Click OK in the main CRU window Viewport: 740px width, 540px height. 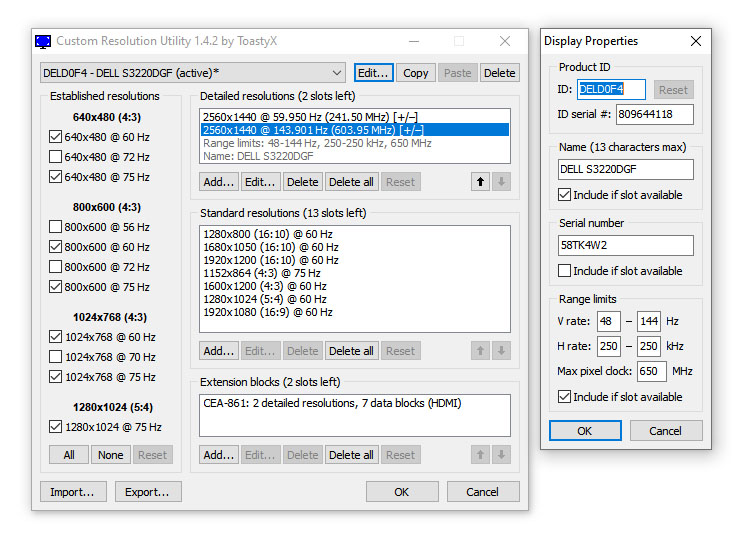tap(402, 492)
